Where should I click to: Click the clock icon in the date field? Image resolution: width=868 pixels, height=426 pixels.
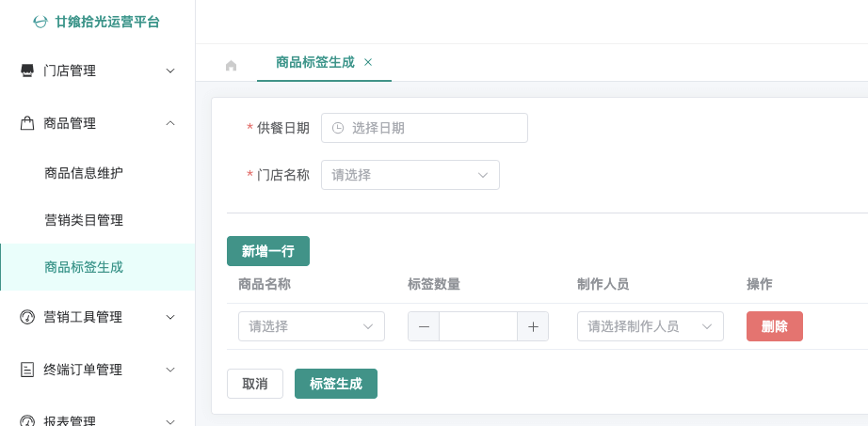pyautogui.click(x=338, y=128)
